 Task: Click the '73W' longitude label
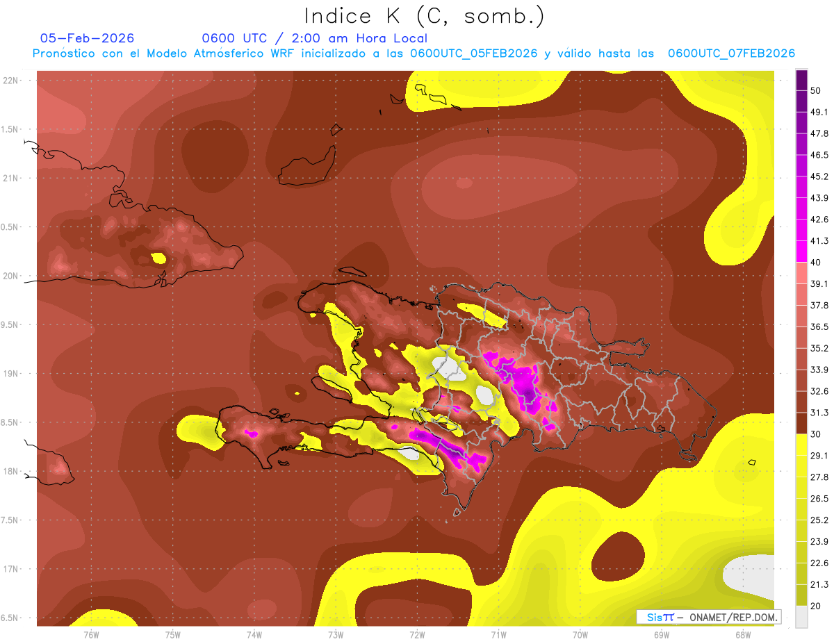click(x=336, y=634)
